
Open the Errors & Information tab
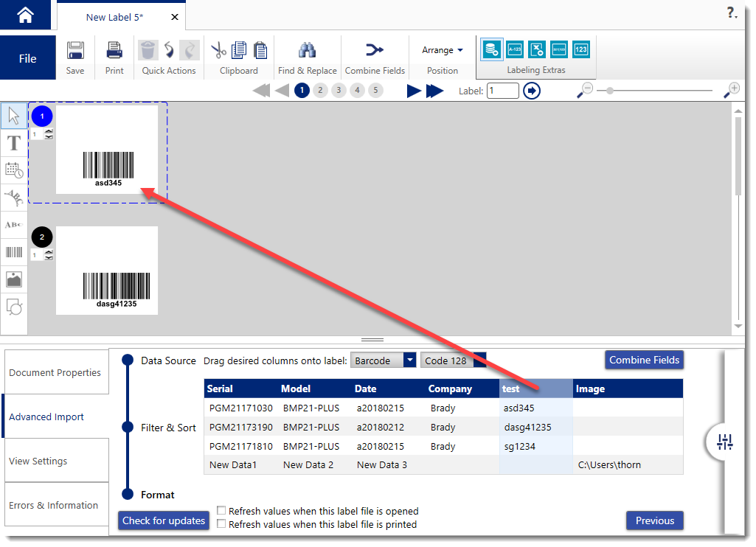56,505
